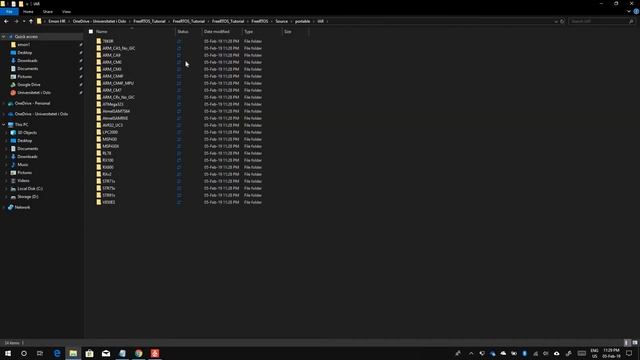Select the AVR32_UC3 folder
This screenshot has width=640, height=360.
[112, 125]
